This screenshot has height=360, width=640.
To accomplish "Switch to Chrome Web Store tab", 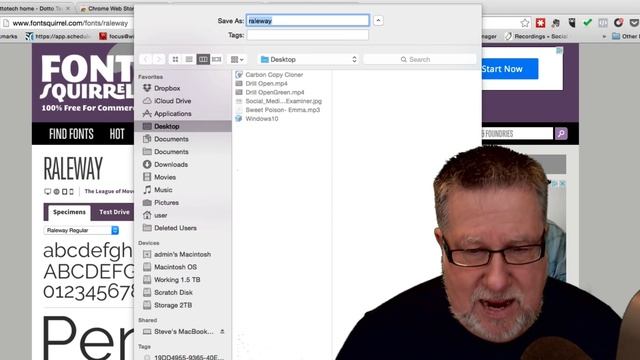I will coord(107,8).
